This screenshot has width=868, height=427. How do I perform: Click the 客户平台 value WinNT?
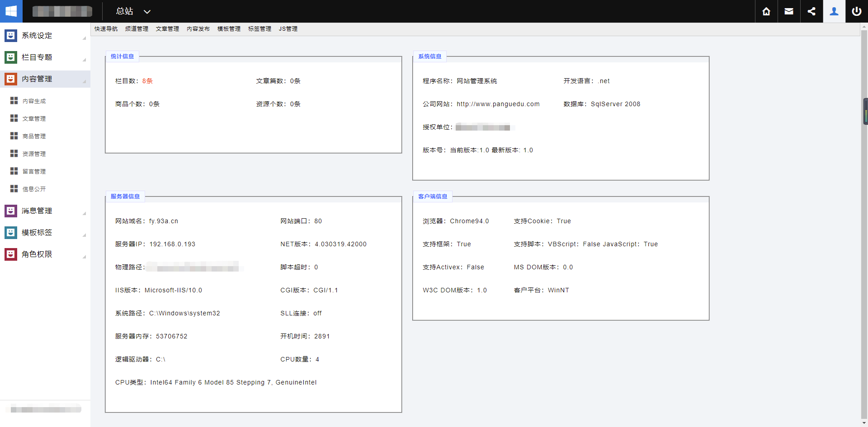(x=558, y=290)
